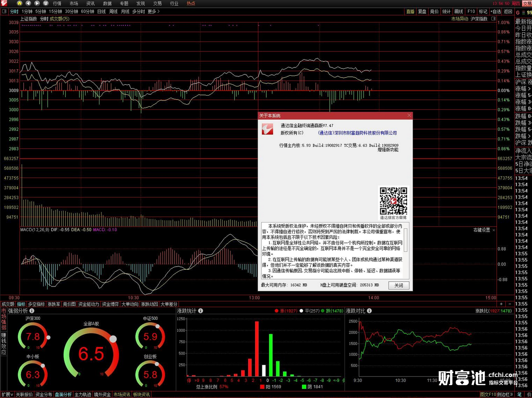Switch to 关联报价 bottom tab
532x398 pixels.
coord(24,395)
